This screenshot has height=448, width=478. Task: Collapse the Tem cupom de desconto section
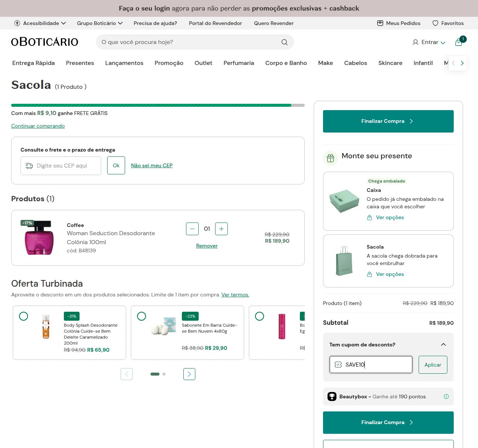(x=443, y=345)
